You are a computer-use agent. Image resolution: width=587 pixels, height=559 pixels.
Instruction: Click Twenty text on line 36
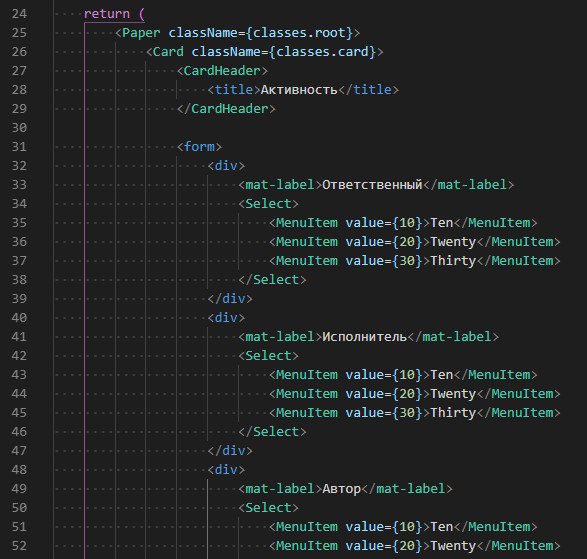point(453,242)
